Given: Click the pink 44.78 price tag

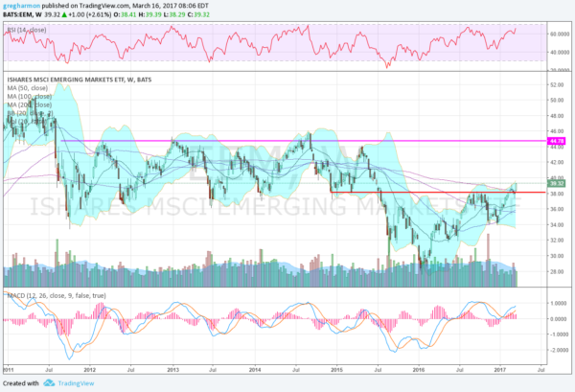Looking at the screenshot, I should click(x=556, y=141).
